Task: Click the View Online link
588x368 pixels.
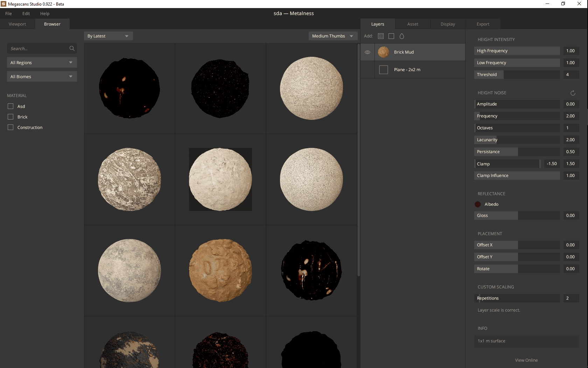Action: [526, 360]
